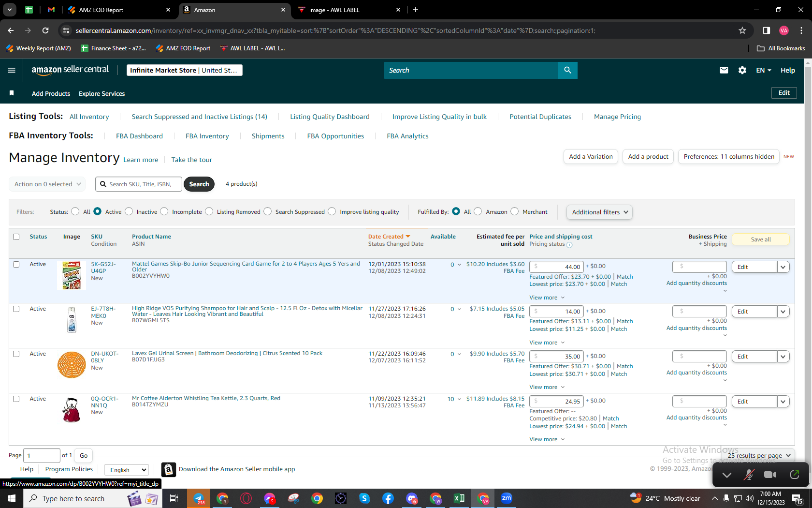Open the messages envelope icon
The height and width of the screenshot is (508, 812).
click(724, 70)
